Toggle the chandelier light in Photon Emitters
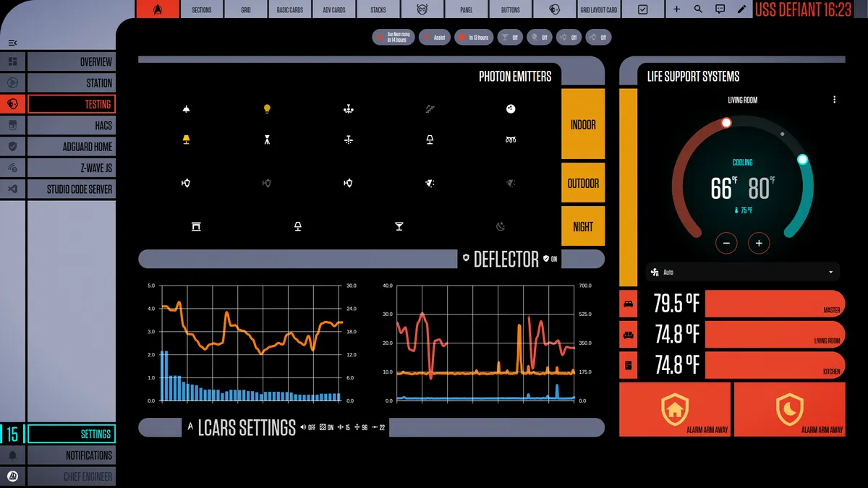The image size is (868, 488). 348,109
